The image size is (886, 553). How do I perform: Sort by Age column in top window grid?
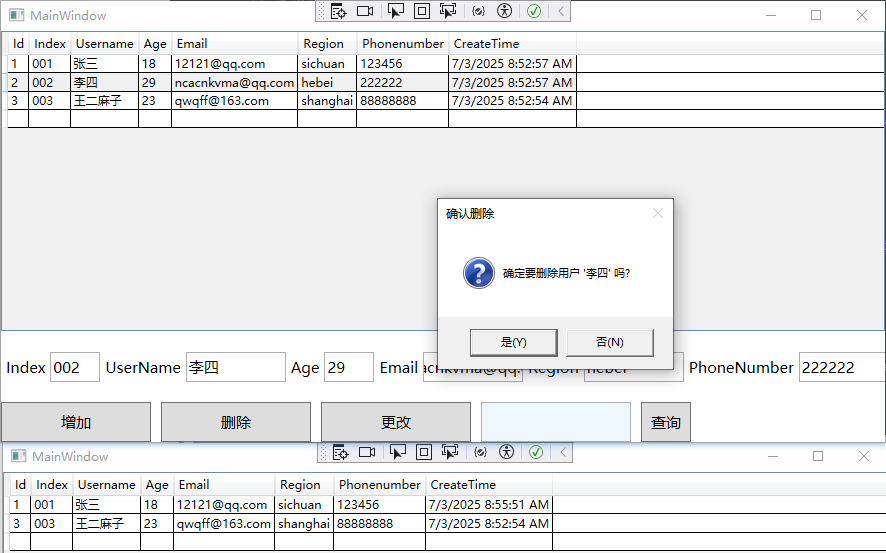(155, 43)
